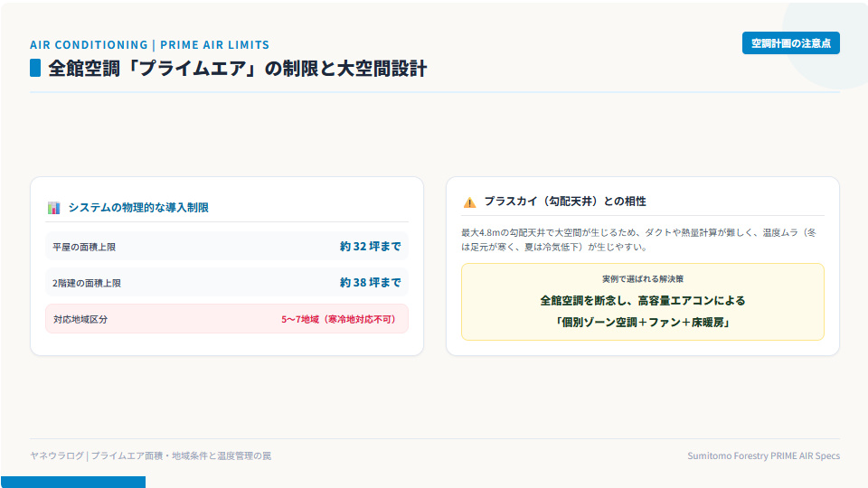The height and width of the screenshot is (488, 868).
Task: Click the blue progress bar at the bottom
Action: 73,482
